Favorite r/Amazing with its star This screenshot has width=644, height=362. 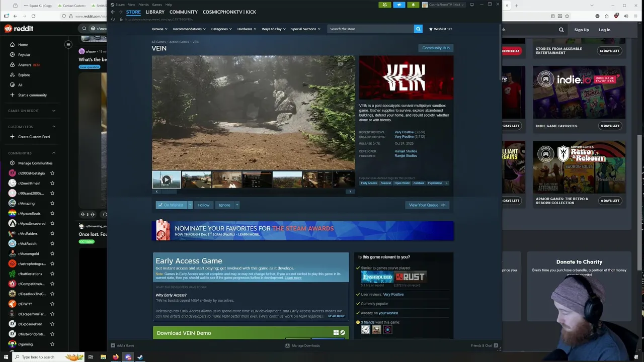(52, 203)
